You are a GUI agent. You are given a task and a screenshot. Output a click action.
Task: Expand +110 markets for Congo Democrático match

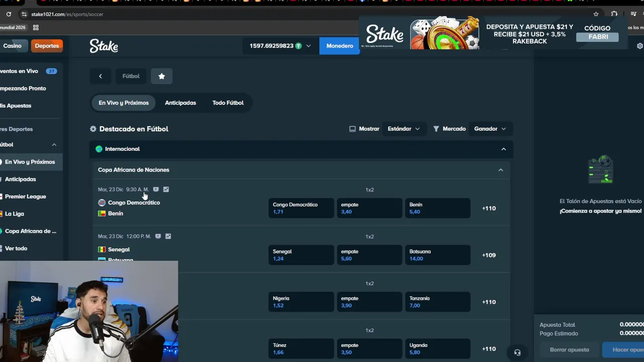(x=489, y=208)
